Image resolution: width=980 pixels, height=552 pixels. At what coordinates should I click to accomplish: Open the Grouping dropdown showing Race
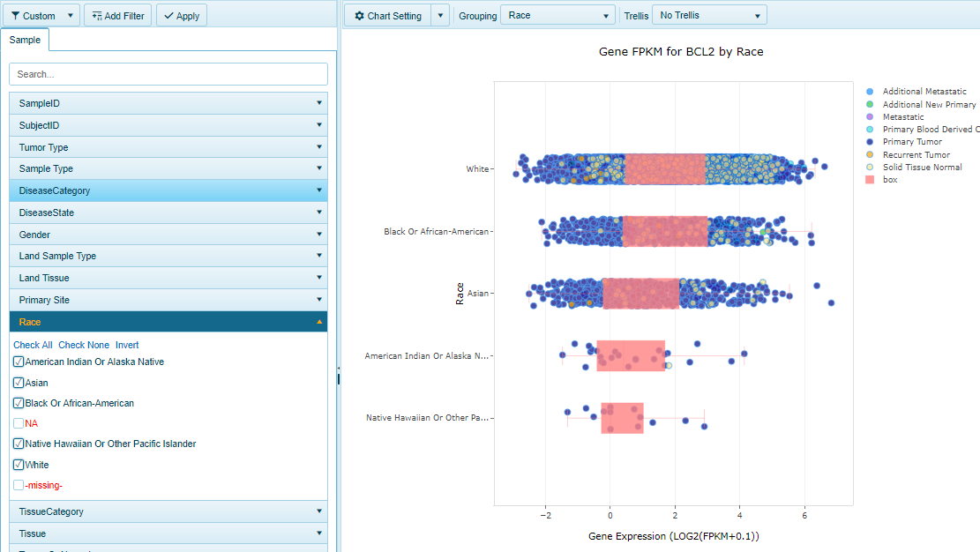pyautogui.click(x=557, y=16)
